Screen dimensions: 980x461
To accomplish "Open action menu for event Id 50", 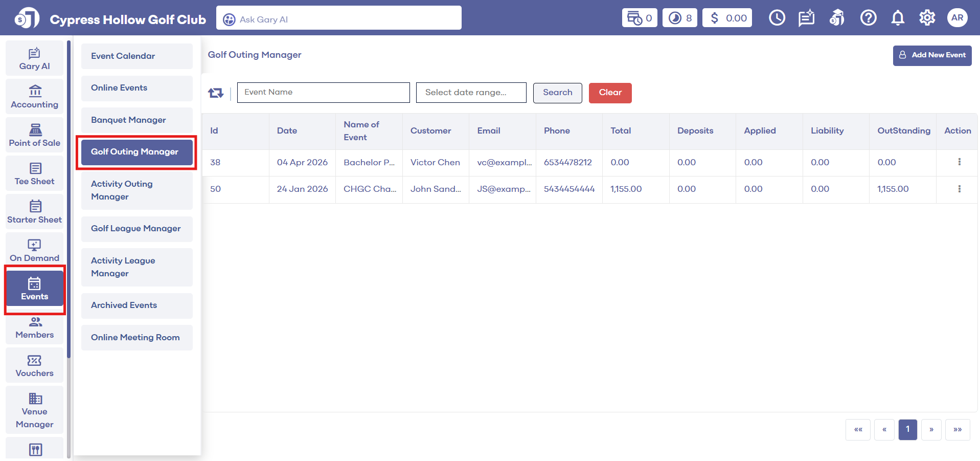I will point(959,189).
